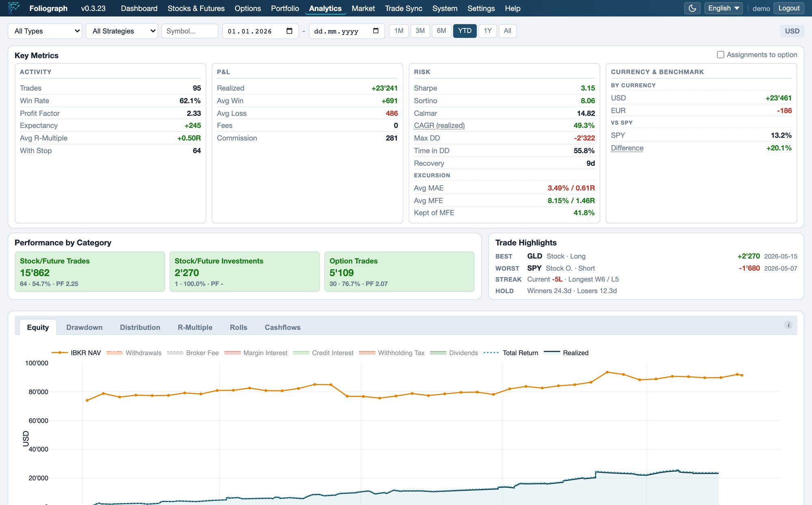Open start date calendar picker icon
812x505 pixels.
pos(289,31)
